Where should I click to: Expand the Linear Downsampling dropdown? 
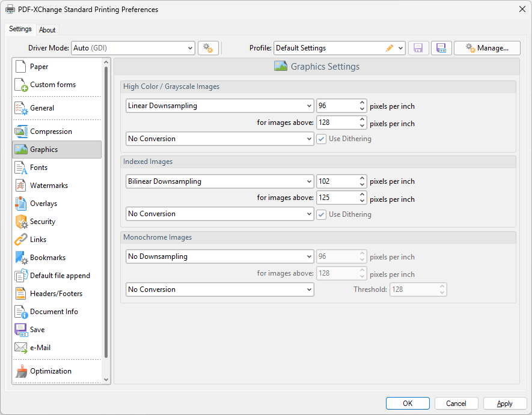coord(219,106)
